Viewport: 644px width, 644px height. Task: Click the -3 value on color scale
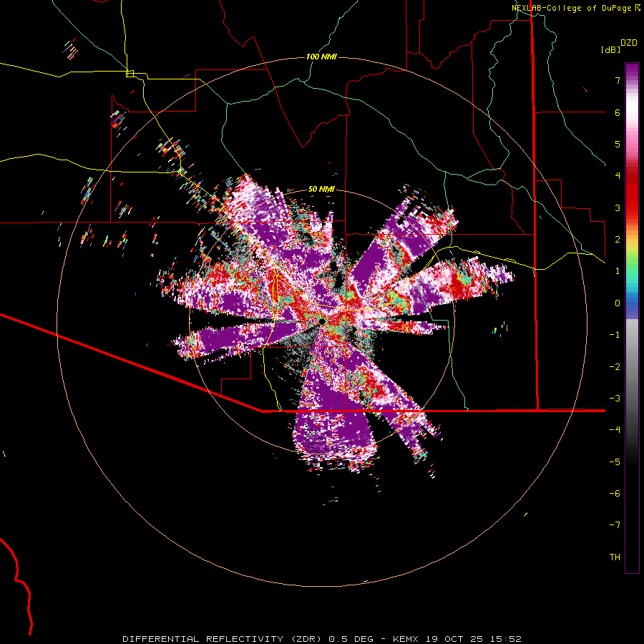pos(615,399)
